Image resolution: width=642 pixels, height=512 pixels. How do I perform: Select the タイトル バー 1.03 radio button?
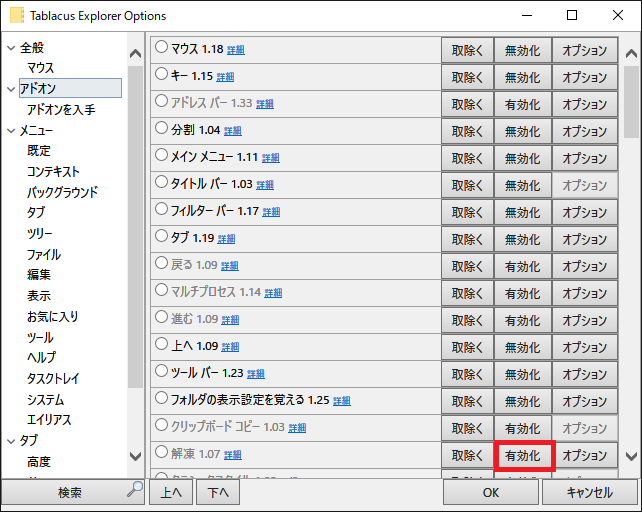(x=161, y=181)
